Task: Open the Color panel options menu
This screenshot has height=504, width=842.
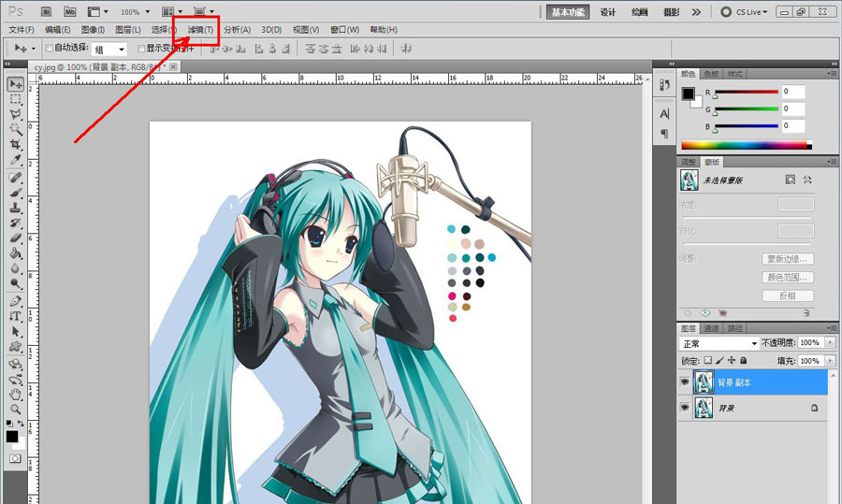Action: click(832, 74)
